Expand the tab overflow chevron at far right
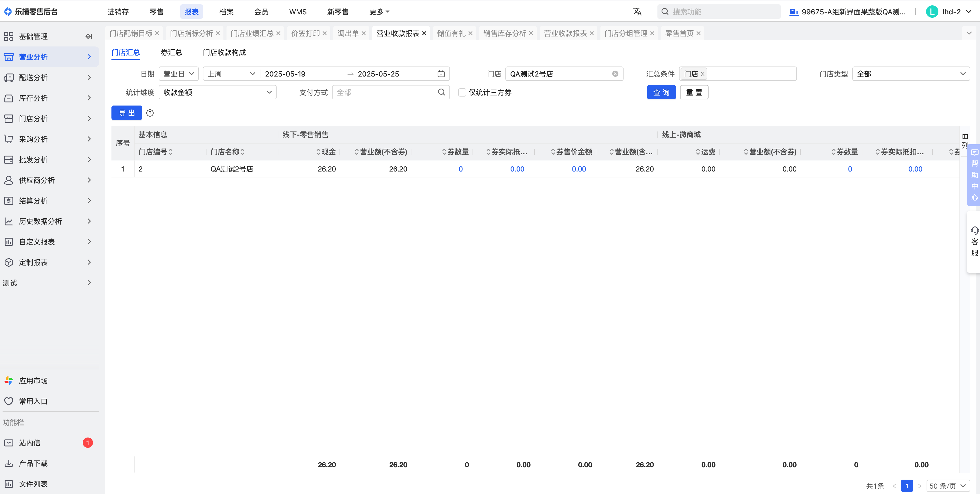This screenshot has width=980, height=494. point(969,33)
